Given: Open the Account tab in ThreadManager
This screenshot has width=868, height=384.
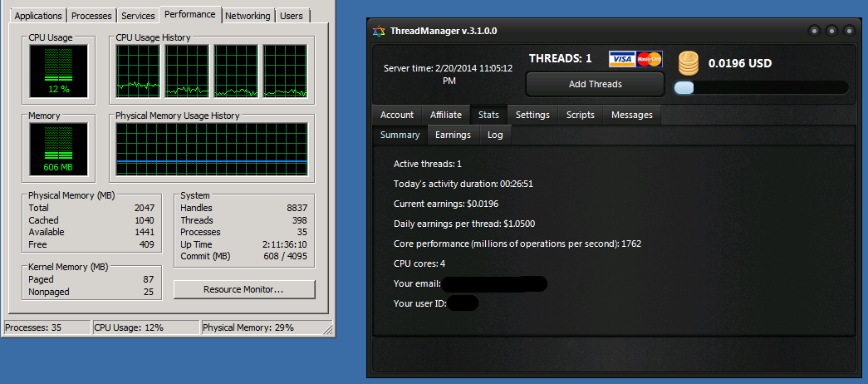Looking at the screenshot, I should [397, 115].
